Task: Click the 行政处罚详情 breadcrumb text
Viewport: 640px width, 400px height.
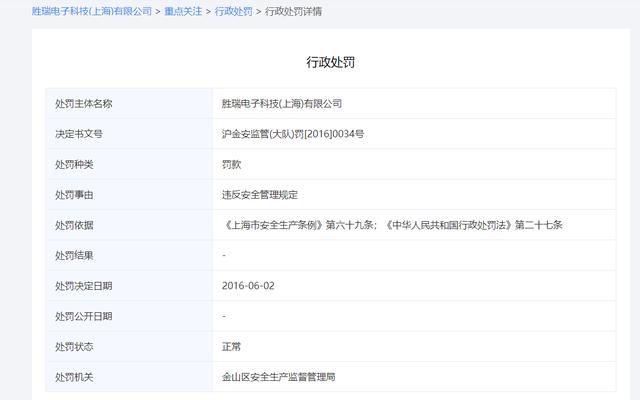Action: click(294, 11)
